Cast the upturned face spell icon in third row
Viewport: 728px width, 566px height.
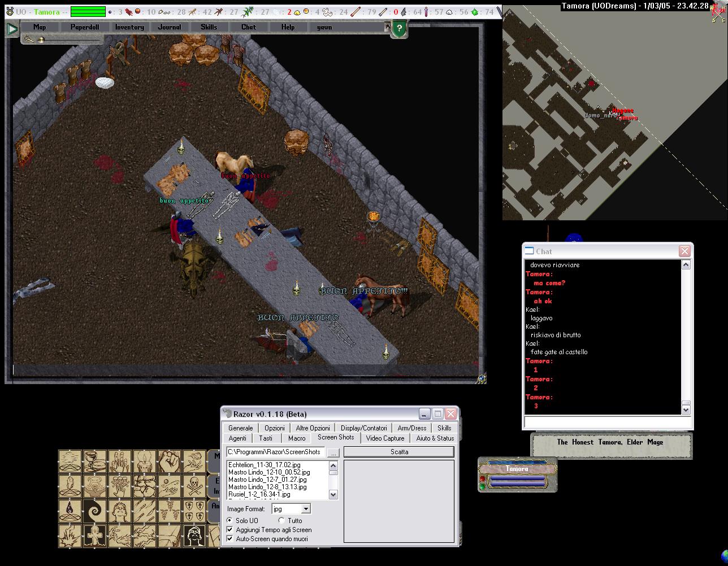[119, 511]
